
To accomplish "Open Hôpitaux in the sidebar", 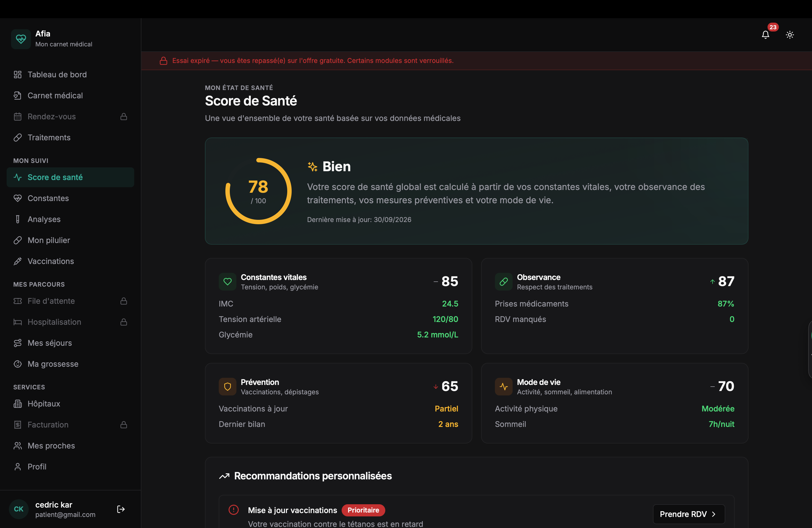I will pyautogui.click(x=70, y=404).
